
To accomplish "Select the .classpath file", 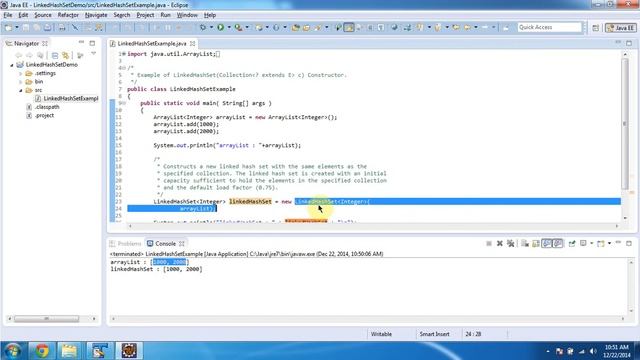I will [43, 107].
